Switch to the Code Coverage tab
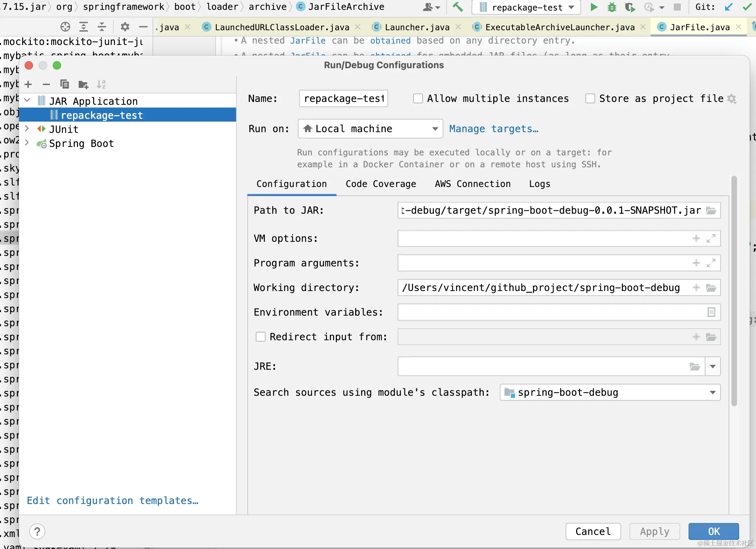The width and height of the screenshot is (756, 549). click(x=381, y=184)
